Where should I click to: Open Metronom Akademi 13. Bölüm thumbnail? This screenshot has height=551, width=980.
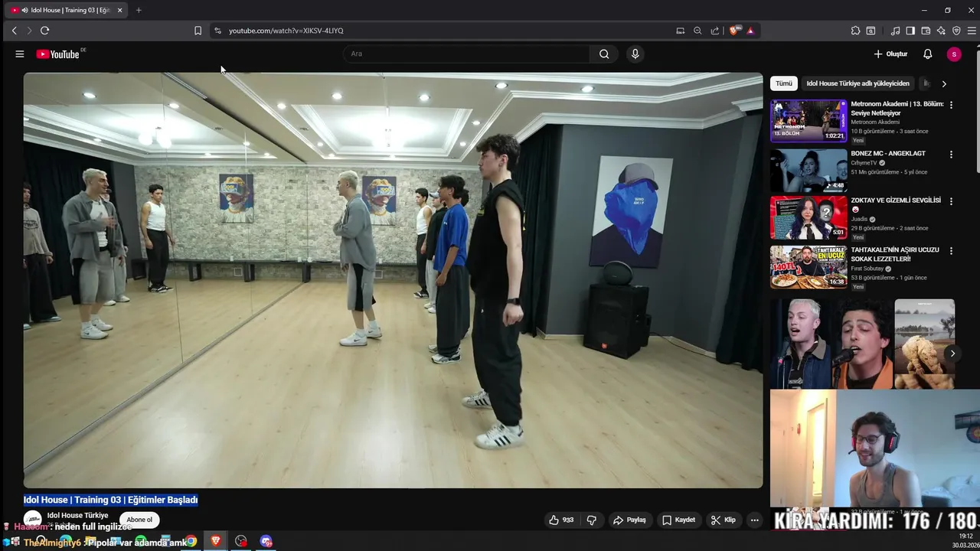pos(808,121)
